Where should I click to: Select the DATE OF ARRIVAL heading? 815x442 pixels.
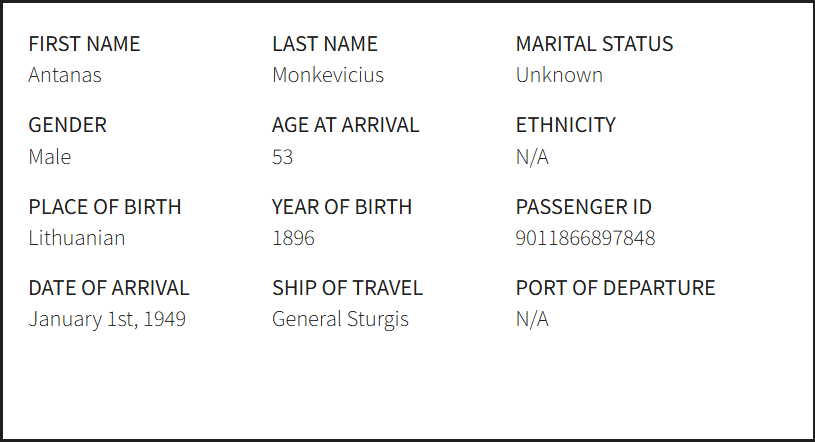[x=109, y=288]
